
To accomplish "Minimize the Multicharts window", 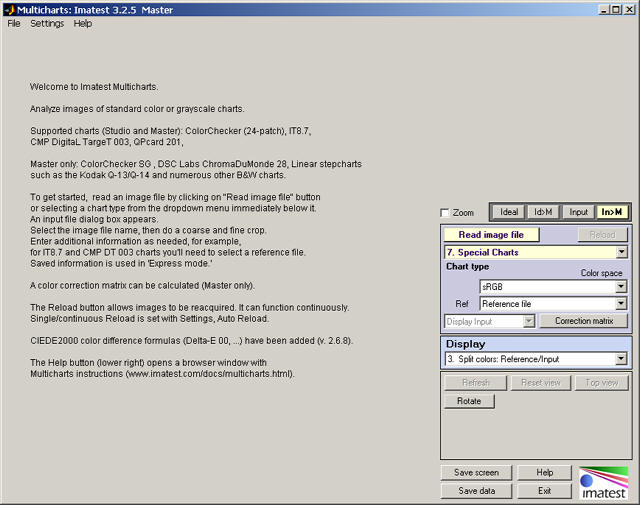I will [604, 9].
